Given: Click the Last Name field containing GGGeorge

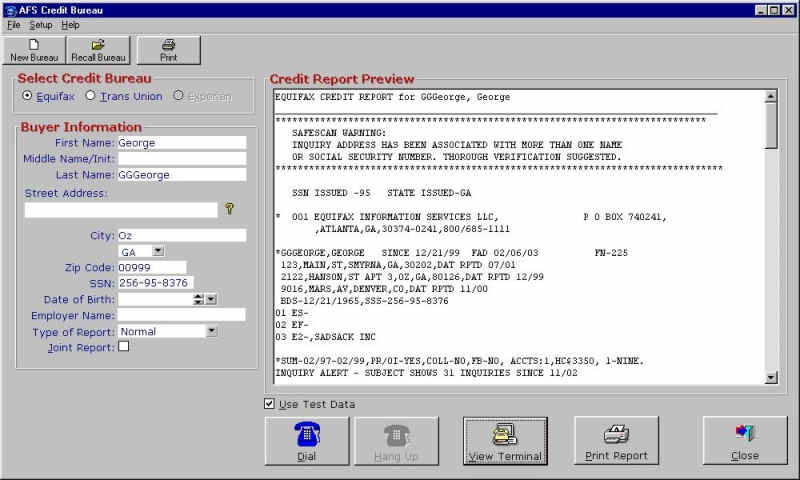Looking at the screenshot, I should (x=182, y=175).
